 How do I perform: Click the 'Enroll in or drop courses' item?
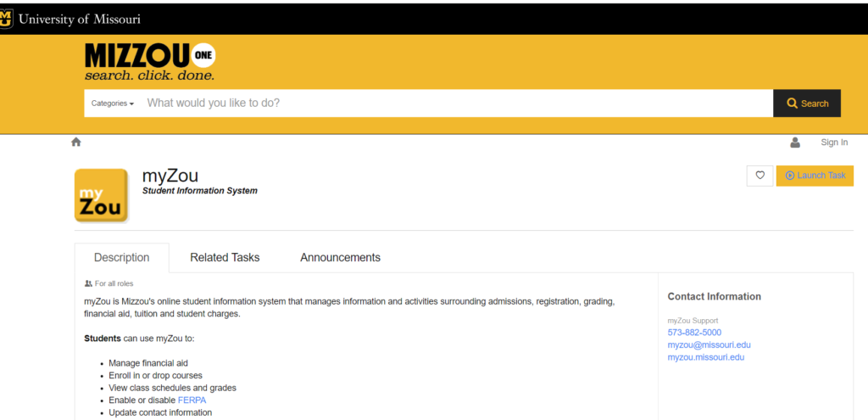click(x=156, y=376)
